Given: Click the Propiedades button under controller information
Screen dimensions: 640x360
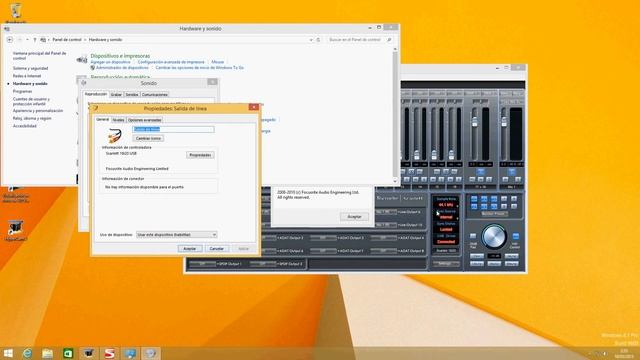Looking at the screenshot, I should 200,155.
